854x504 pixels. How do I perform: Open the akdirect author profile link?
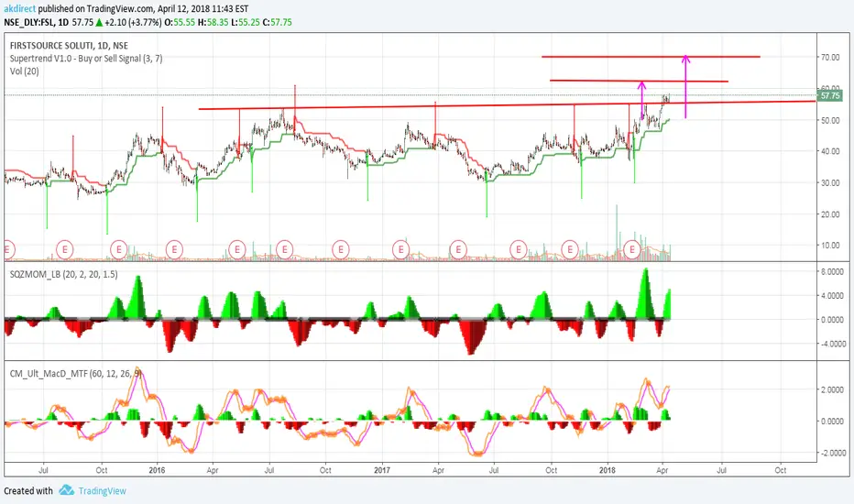click(x=19, y=9)
